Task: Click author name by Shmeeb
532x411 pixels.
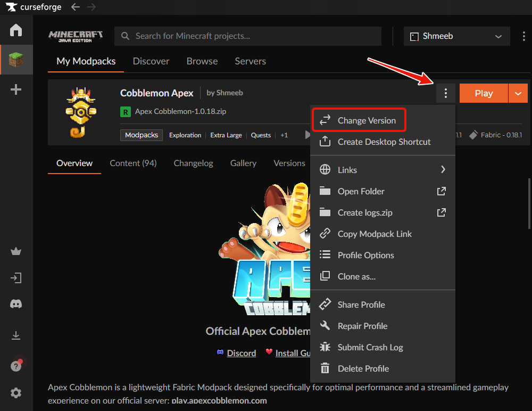Action: pyautogui.click(x=225, y=93)
